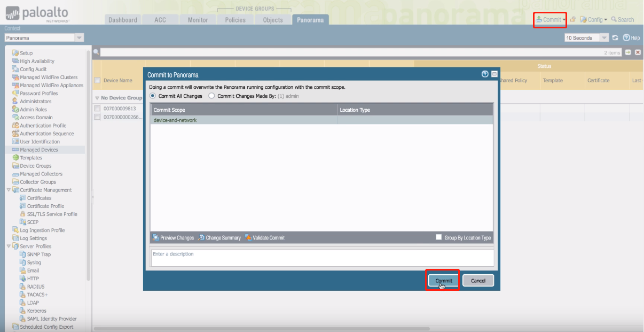
Task: Click the refresh icon beside interval dropdown
Action: 615,38
